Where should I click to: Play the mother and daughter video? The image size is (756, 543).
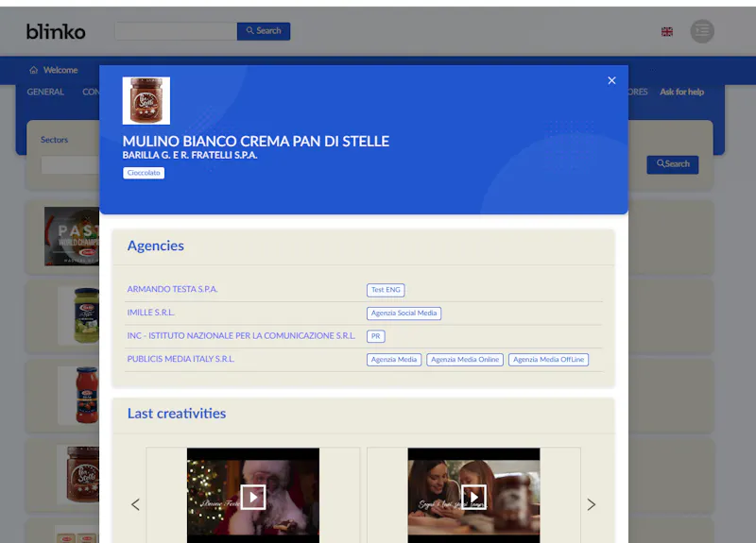tap(474, 497)
